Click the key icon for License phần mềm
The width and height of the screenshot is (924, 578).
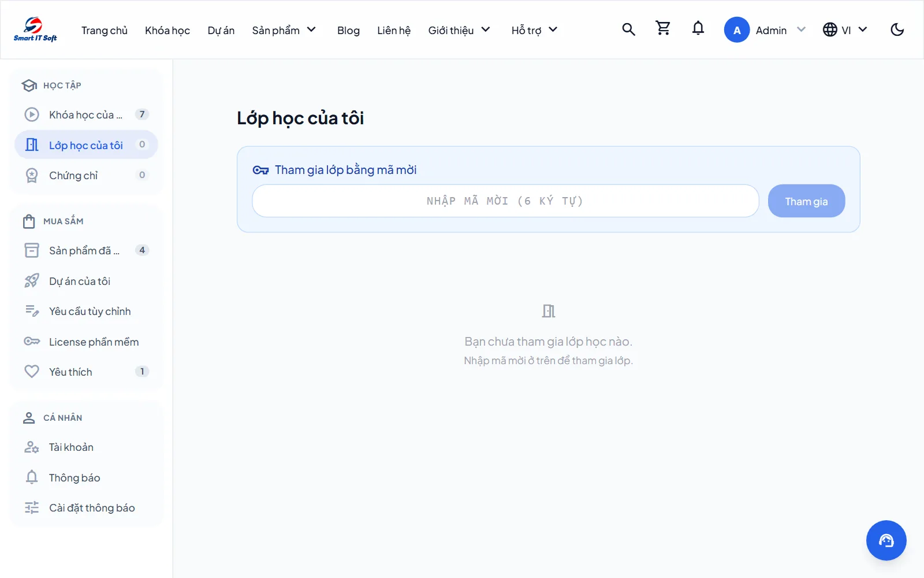click(32, 342)
